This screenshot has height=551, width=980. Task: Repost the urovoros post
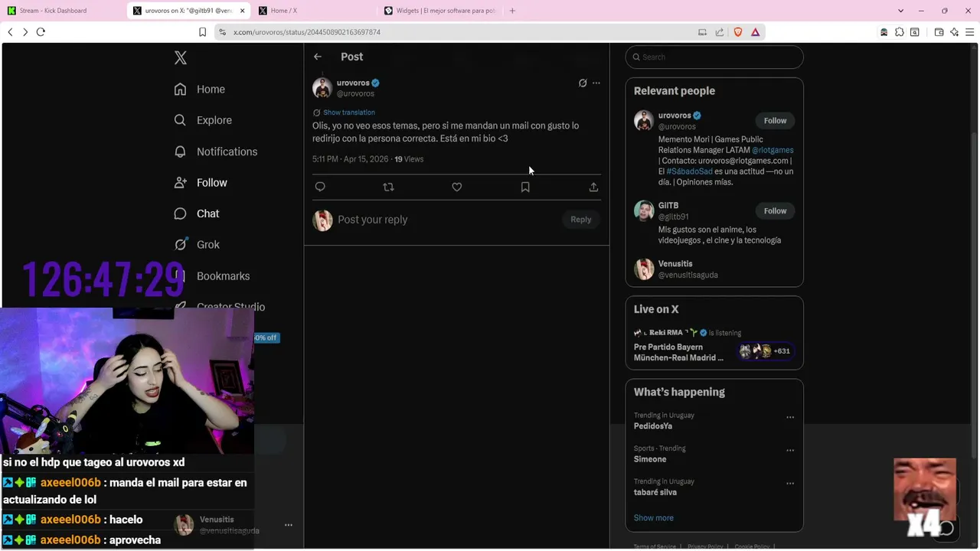[388, 187]
